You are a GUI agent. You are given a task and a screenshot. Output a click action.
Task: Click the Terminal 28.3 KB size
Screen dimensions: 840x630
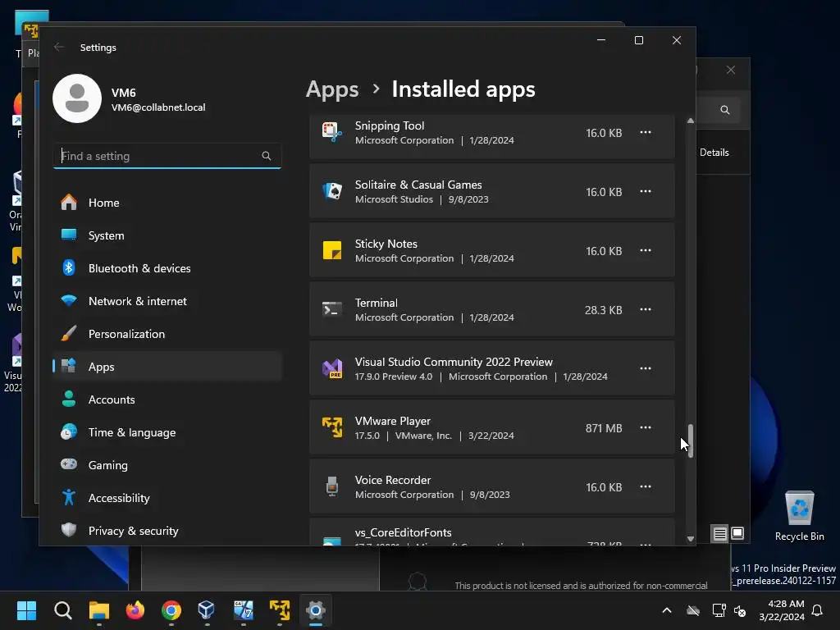pyautogui.click(x=603, y=310)
